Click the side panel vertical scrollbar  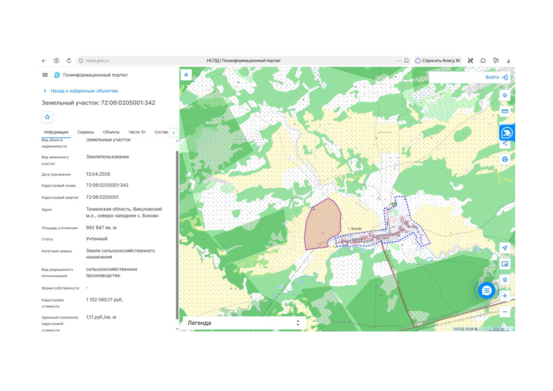[177, 234]
